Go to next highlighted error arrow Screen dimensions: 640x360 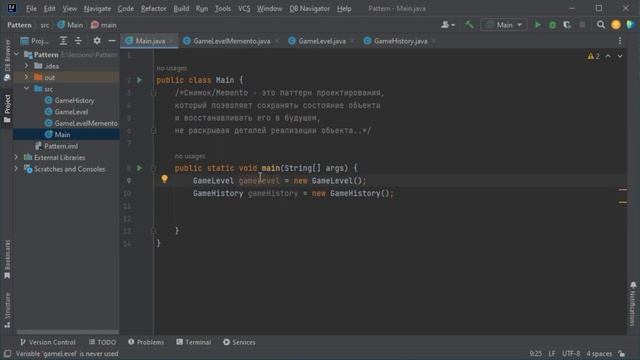point(620,56)
